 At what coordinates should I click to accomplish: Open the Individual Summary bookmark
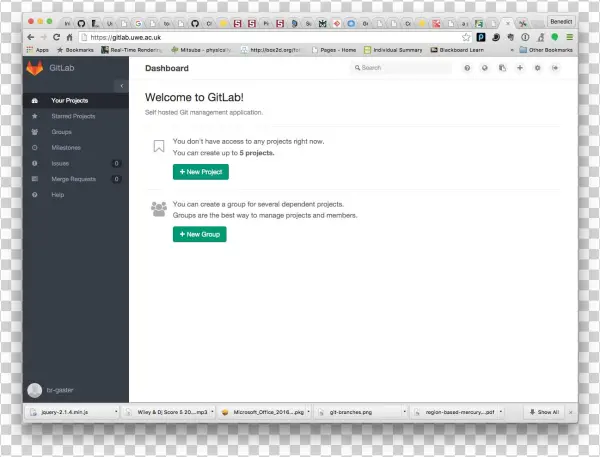tap(393, 50)
